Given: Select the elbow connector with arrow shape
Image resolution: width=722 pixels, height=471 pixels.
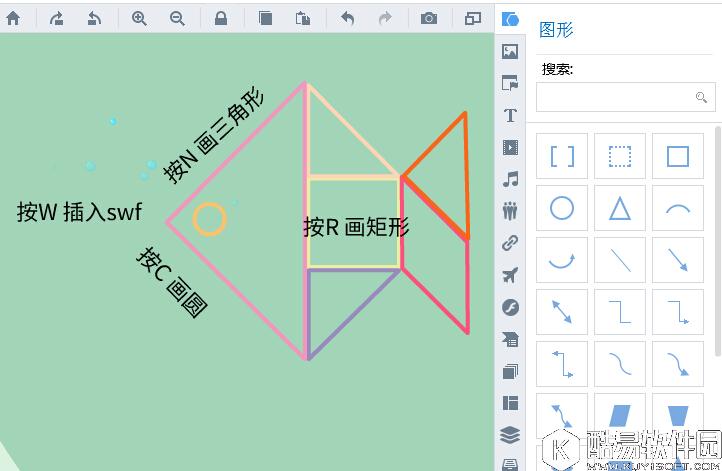Looking at the screenshot, I should click(678, 312).
